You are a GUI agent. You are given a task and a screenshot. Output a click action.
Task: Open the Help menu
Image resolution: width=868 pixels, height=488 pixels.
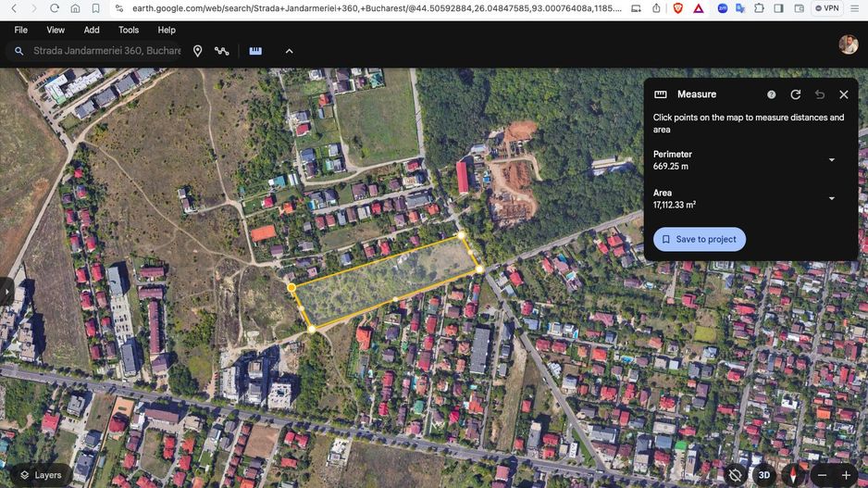coord(166,30)
